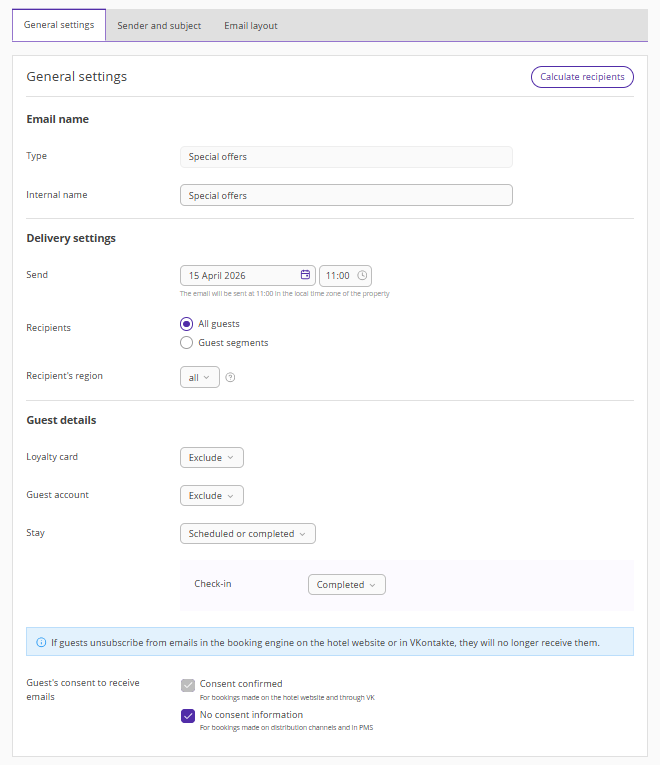Choose the Guest segments radio option
This screenshot has height=765, width=660.
[x=186, y=343]
